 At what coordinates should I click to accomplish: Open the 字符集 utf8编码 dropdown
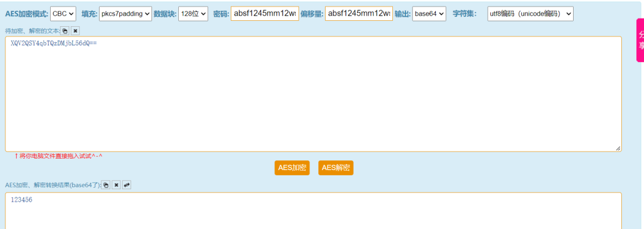[530, 14]
